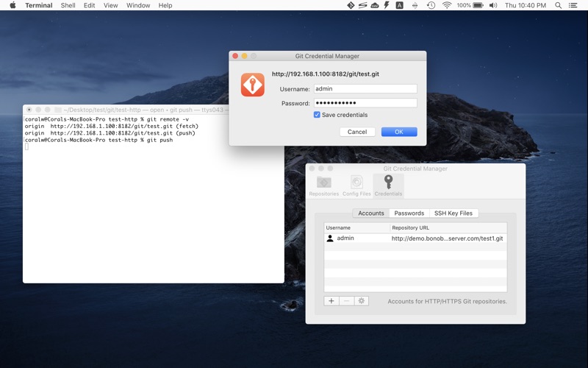Click the git remote -v line in Terminal
The image size is (588, 368).
[x=107, y=119]
